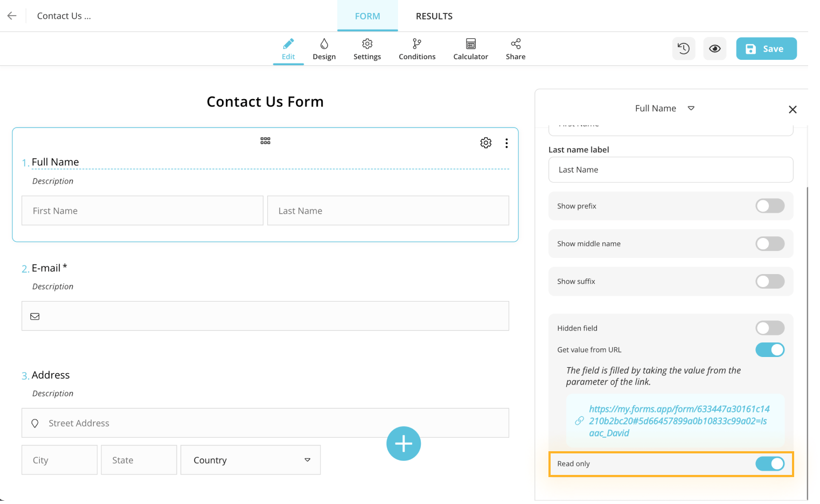Go back using the left arrow
This screenshot has height=504, width=820.
point(12,16)
